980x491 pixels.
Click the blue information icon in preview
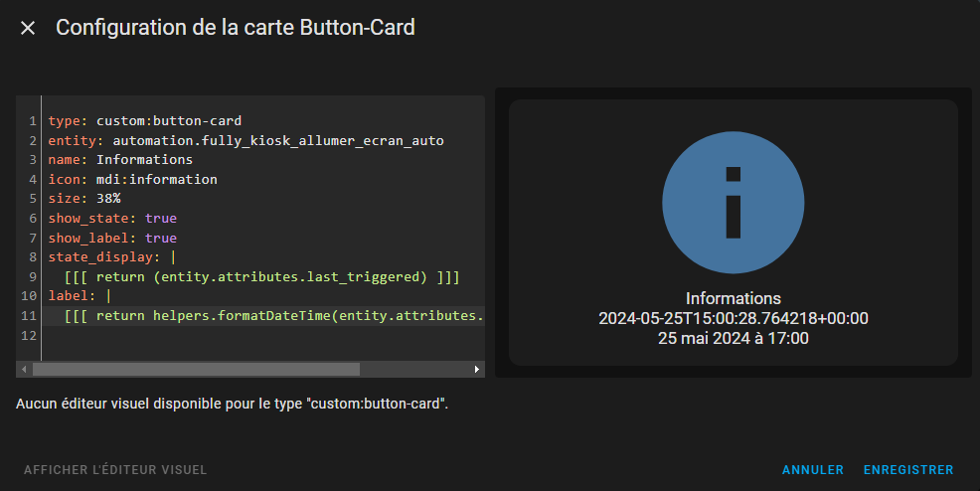[x=733, y=203]
